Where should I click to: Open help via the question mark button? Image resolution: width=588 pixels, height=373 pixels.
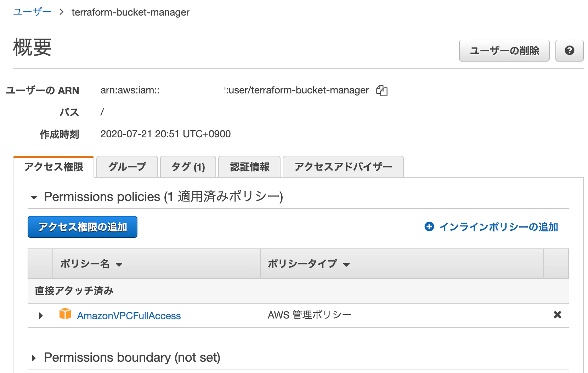(x=569, y=51)
